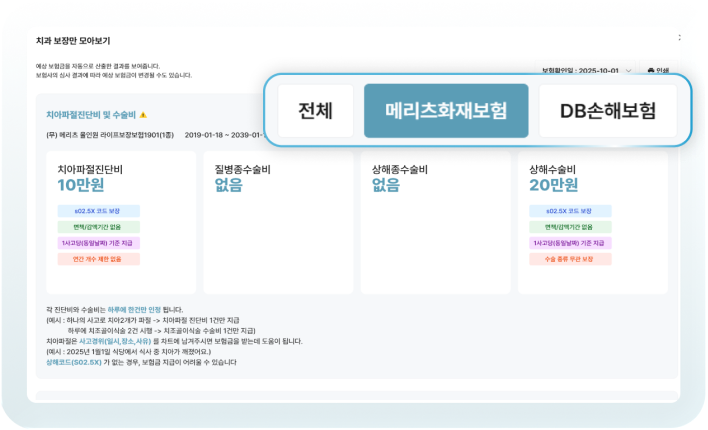708x430 pixels.
Task: Click the red 수술 종류 무관 보장 tag
Action: (x=569, y=259)
